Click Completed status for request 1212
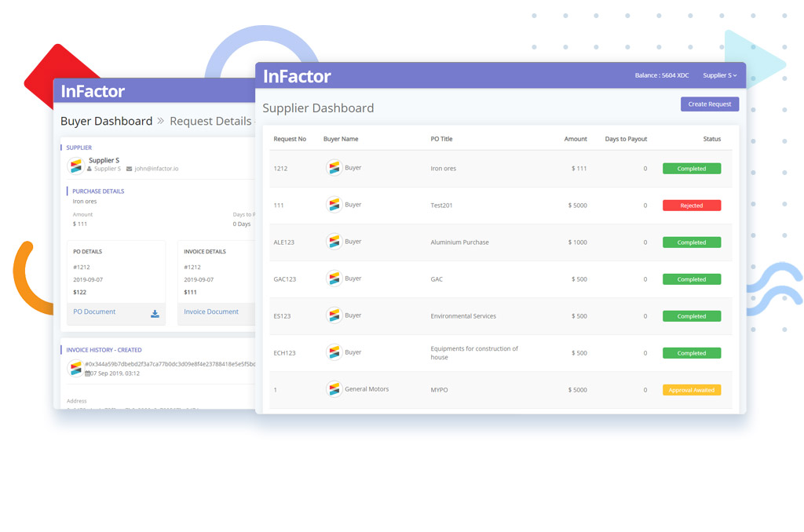This screenshot has height=532, width=804. (x=692, y=169)
